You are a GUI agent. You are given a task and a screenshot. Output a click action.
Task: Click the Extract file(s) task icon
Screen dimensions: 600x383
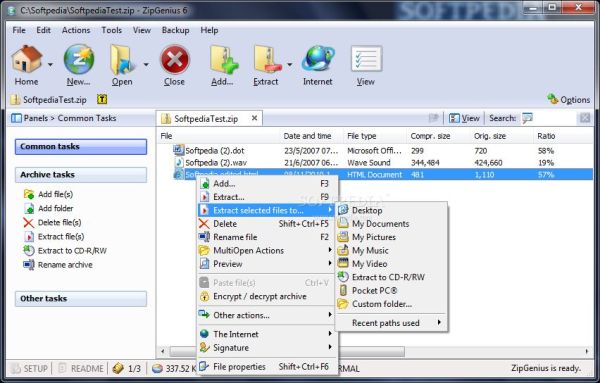(29, 237)
